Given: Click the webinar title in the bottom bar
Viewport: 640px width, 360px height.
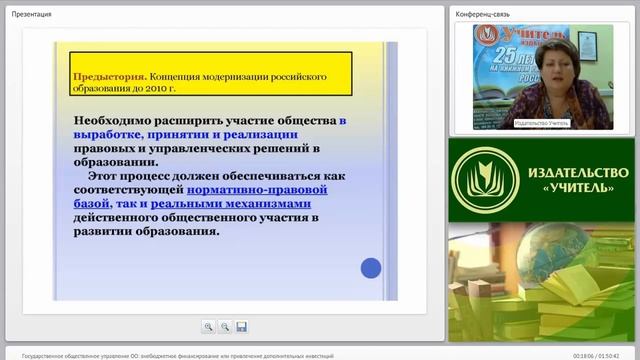Looking at the screenshot, I should 178,356.
